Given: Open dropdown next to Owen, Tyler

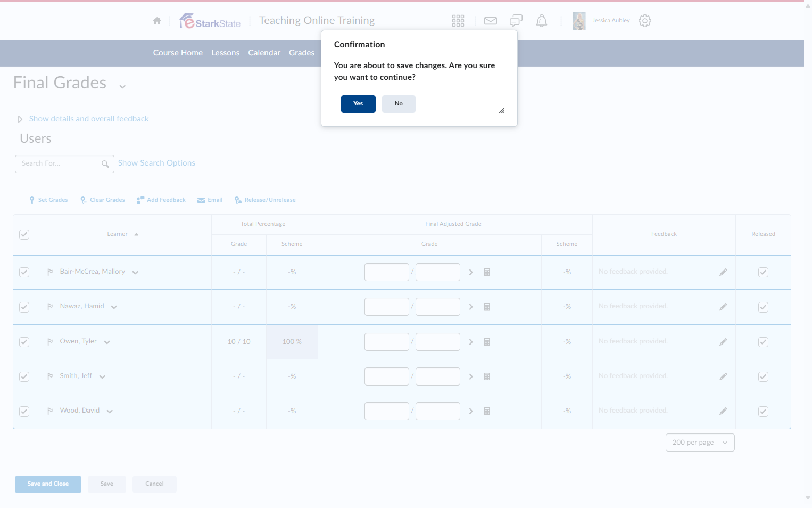Looking at the screenshot, I should [107, 342].
